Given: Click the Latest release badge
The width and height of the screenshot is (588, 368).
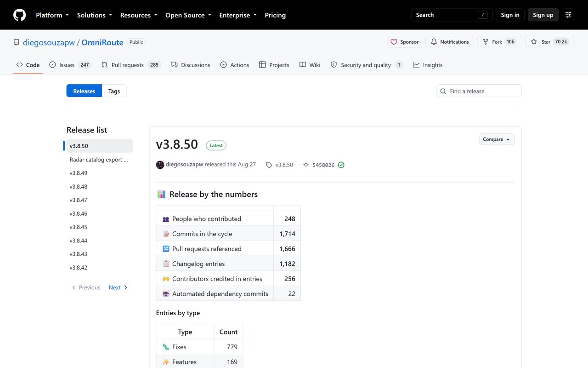Looking at the screenshot, I should click(216, 145).
